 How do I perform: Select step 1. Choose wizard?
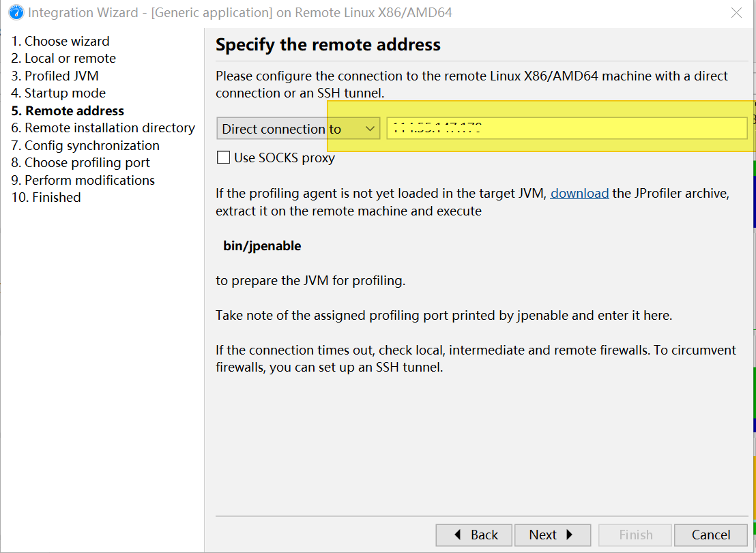tap(60, 41)
